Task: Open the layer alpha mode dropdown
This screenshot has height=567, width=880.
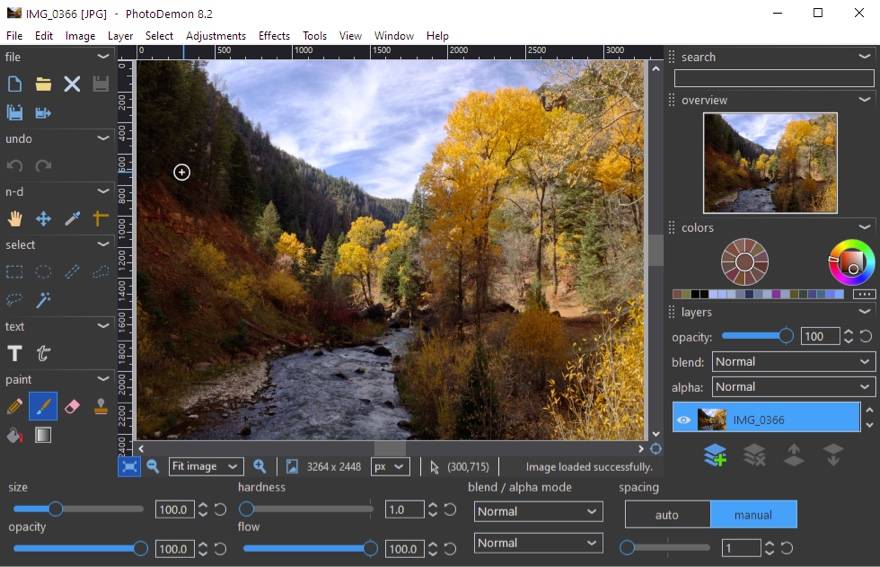Action: coord(794,387)
